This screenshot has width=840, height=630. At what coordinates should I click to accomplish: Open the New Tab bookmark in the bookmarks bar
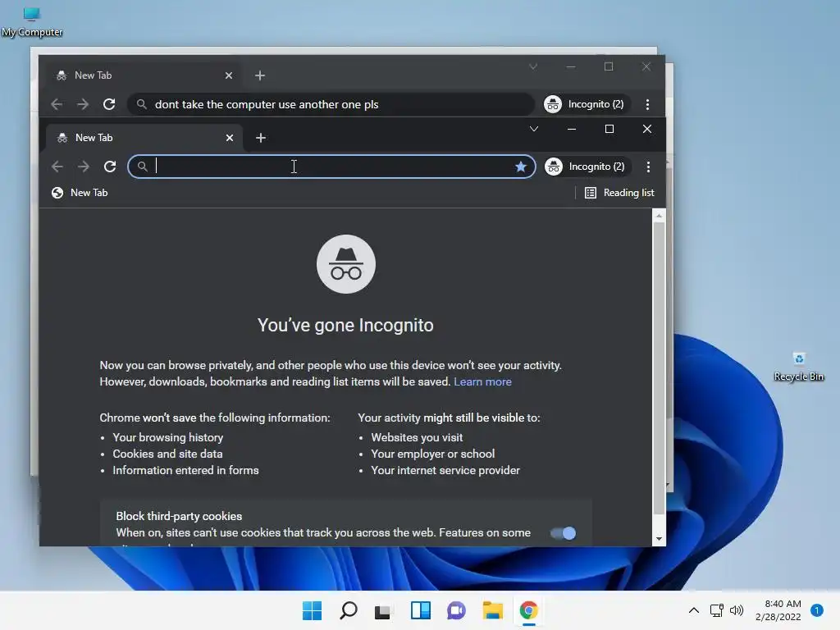point(80,193)
